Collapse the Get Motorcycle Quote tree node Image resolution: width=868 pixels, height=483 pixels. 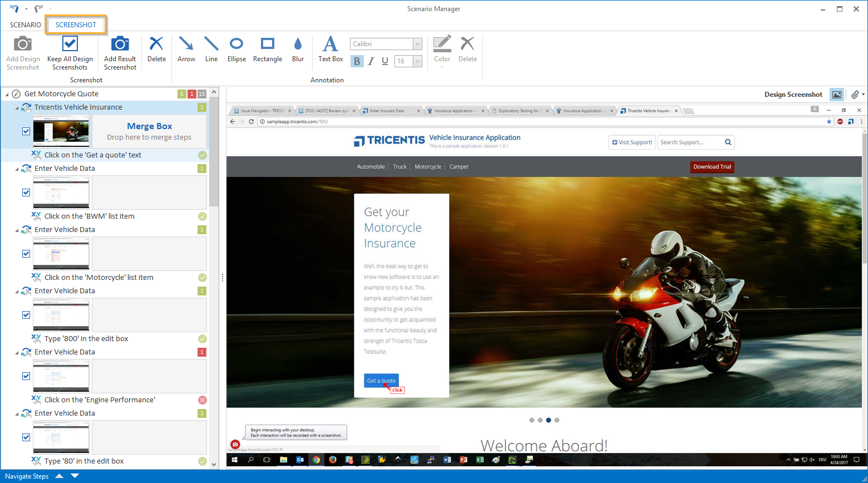pyautogui.click(x=6, y=94)
